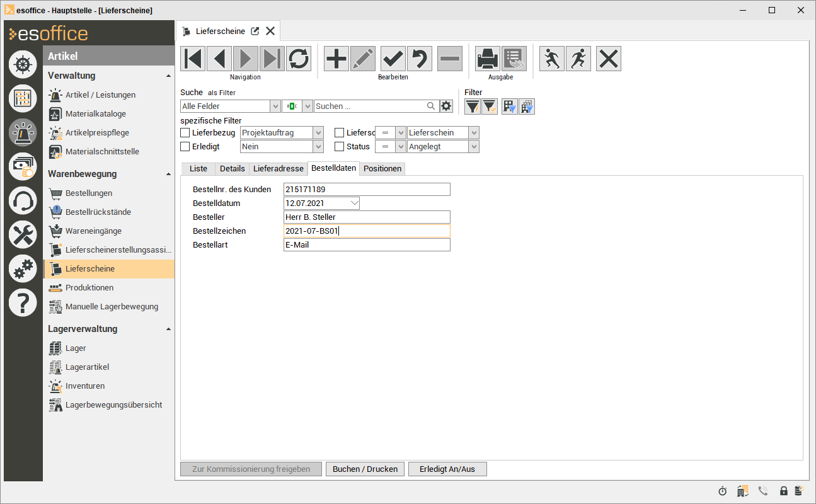Screen dimensions: 816x504
Task: Click lock icon in status bar
Action: [784, 491]
